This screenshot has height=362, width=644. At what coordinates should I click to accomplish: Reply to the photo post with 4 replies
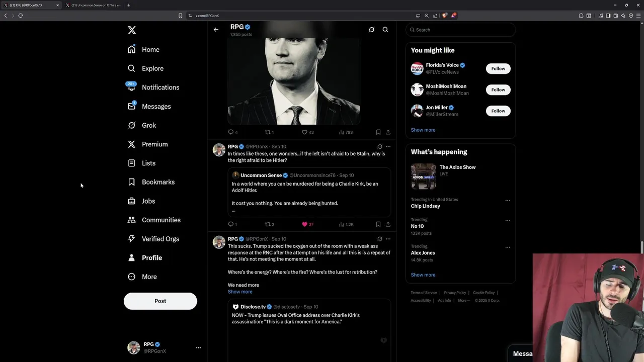click(233, 132)
